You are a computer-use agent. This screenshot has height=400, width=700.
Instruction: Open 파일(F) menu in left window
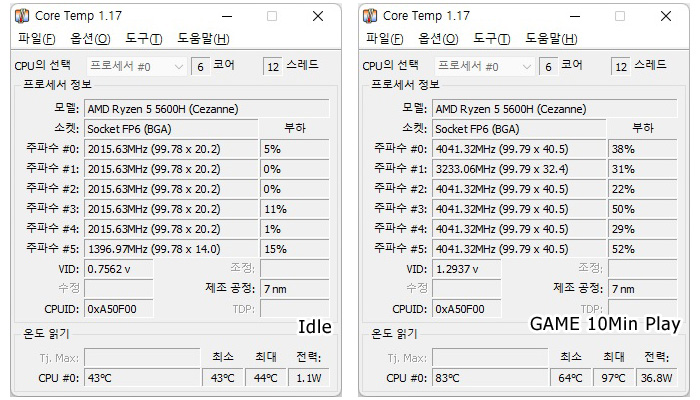[36, 39]
